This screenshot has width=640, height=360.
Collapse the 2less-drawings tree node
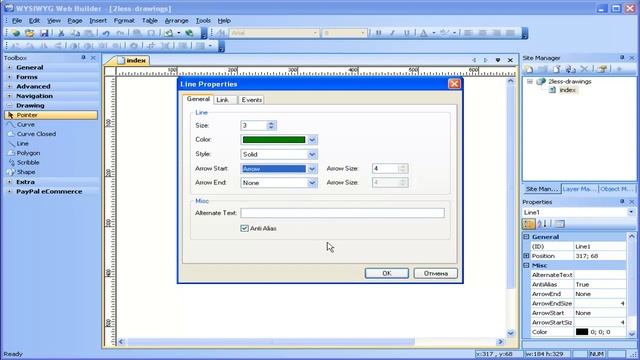(530, 82)
